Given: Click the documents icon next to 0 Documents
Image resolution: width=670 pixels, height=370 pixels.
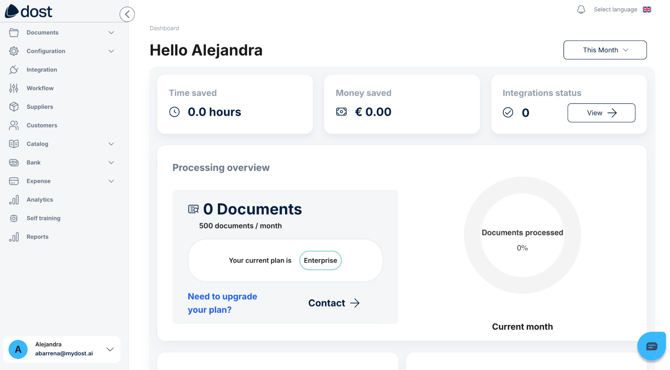Looking at the screenshot, I should point(194,209).
